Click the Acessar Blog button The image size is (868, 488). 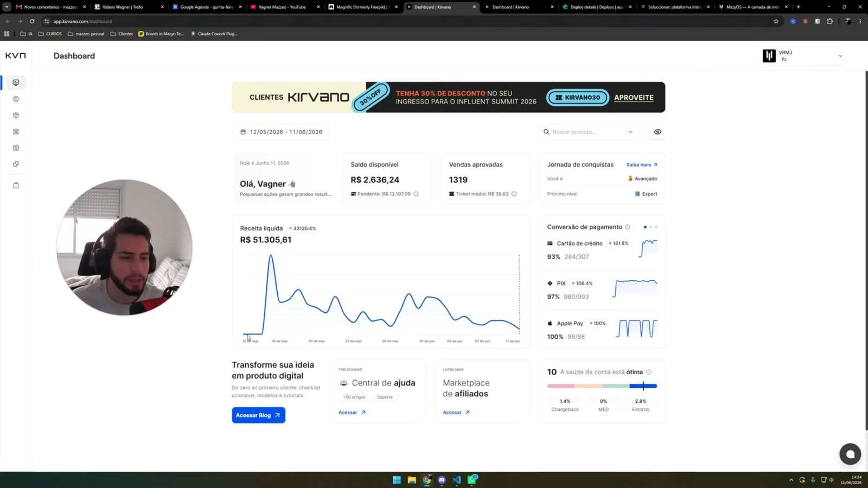pos(258,415)
